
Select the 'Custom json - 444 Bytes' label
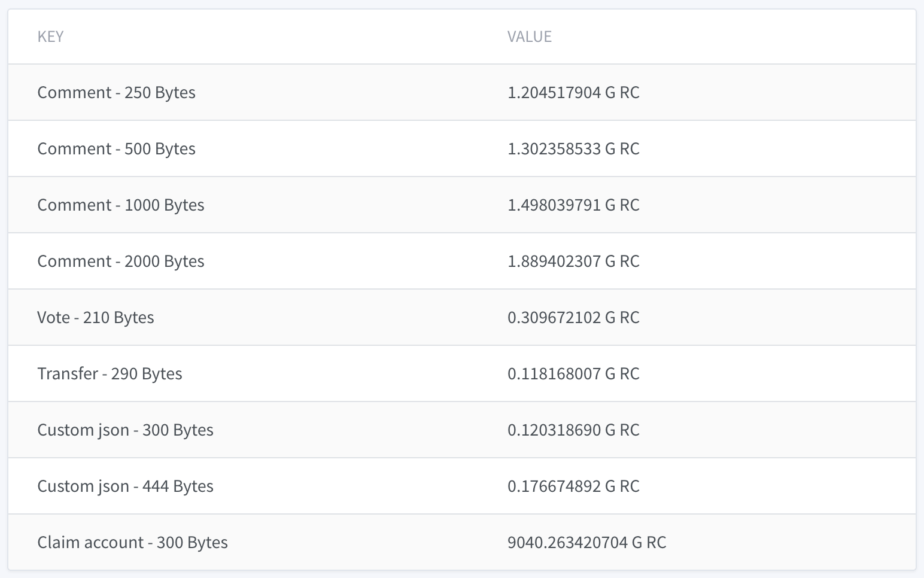[125, 486]
